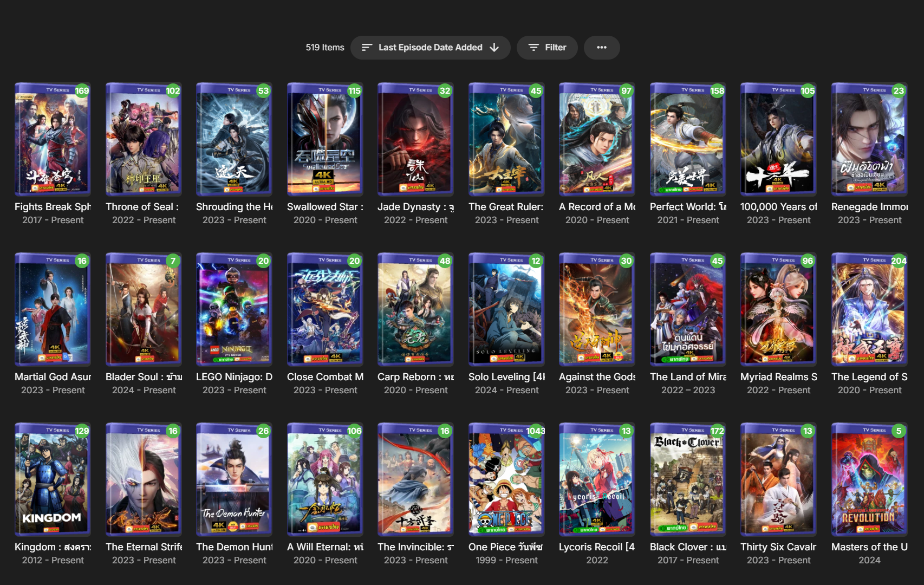Open the sort by Last Episode Date Added dropdown

point(430,48)
